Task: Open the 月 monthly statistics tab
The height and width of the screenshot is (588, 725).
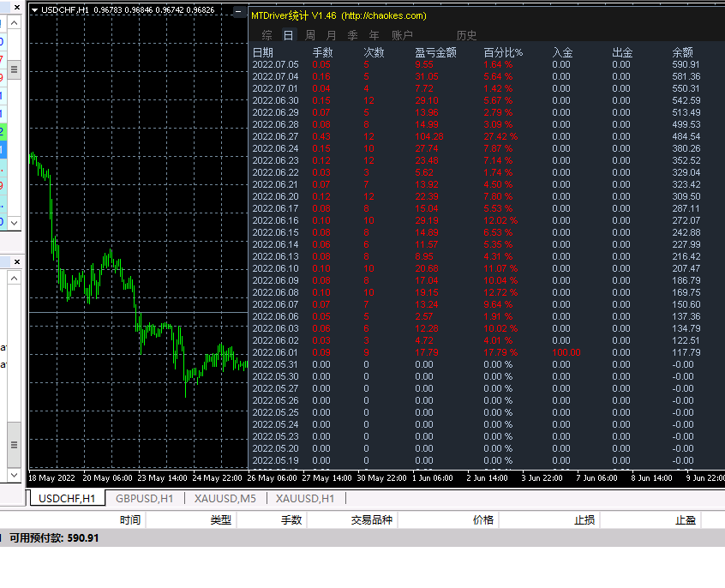Action: point(331,35)
